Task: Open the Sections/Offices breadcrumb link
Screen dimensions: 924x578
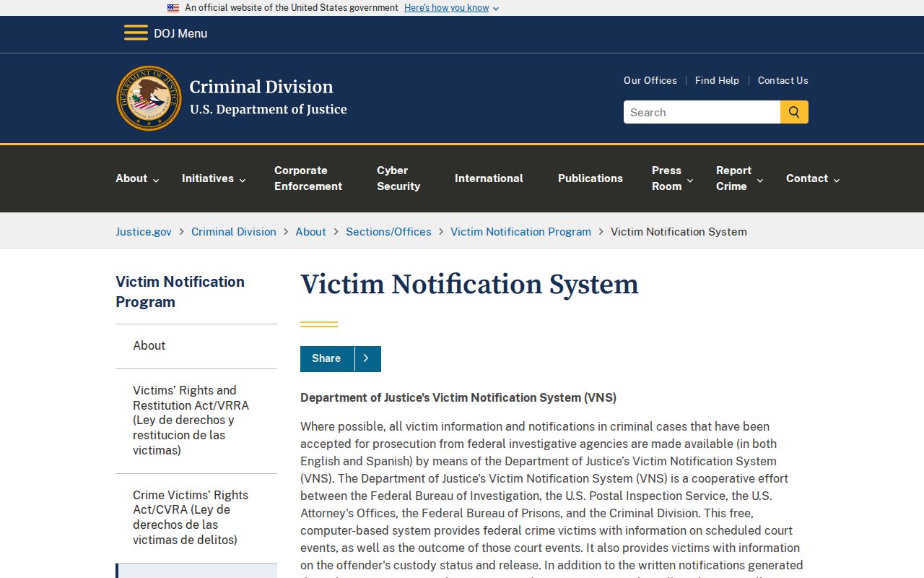Action: coord(388,232)
